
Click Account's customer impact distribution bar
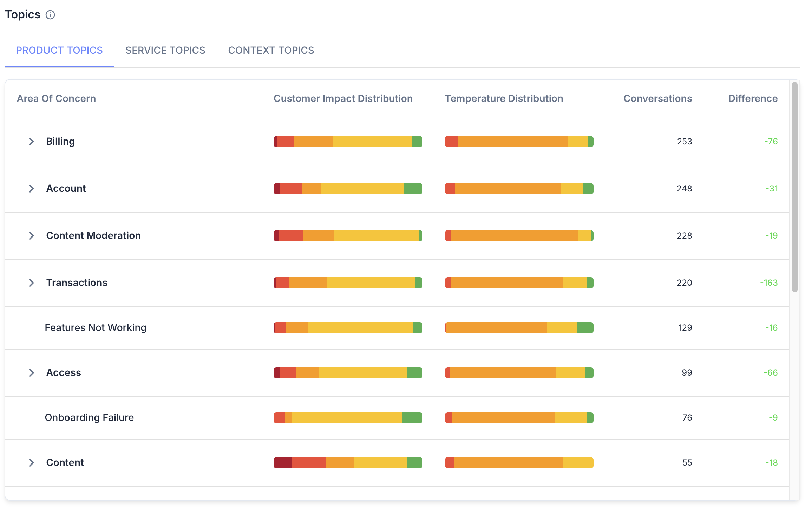tap(348, 189)
